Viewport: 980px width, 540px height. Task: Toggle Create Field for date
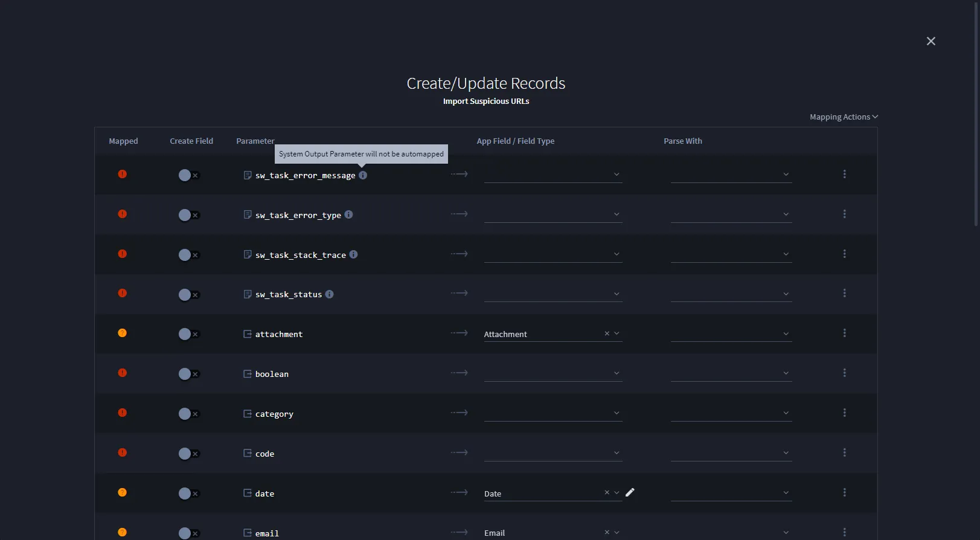pyautogui.click(x=188, y=493)
